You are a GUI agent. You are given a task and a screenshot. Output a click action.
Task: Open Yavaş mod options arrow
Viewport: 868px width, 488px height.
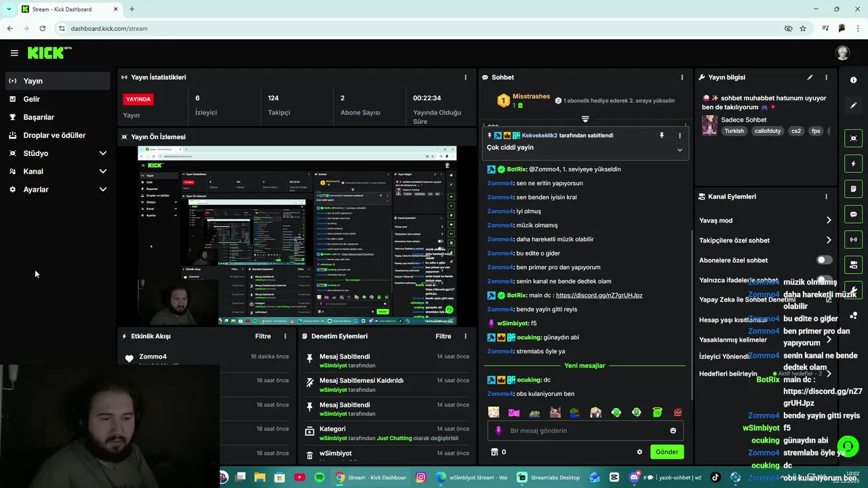coord(828,220)
